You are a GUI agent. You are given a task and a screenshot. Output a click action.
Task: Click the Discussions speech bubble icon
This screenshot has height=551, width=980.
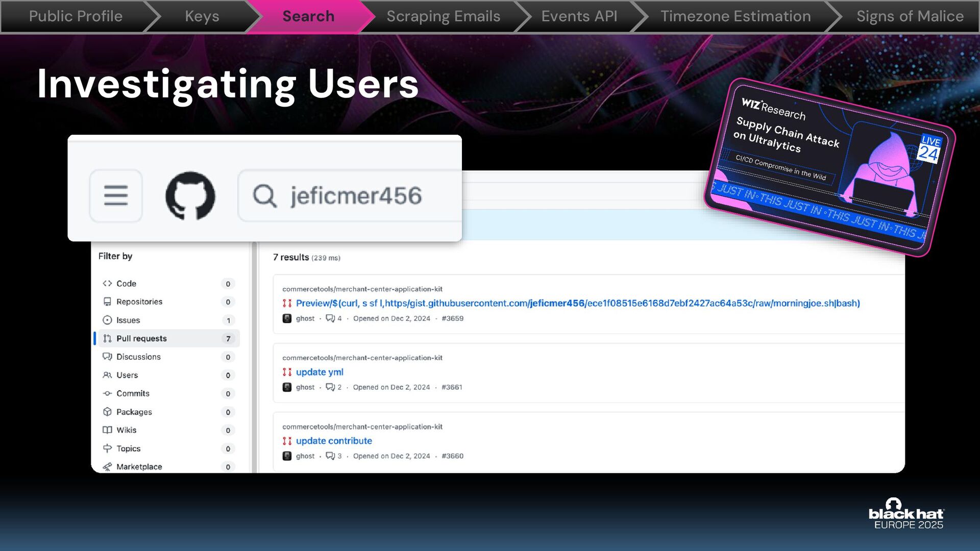[x=107, y=357]
